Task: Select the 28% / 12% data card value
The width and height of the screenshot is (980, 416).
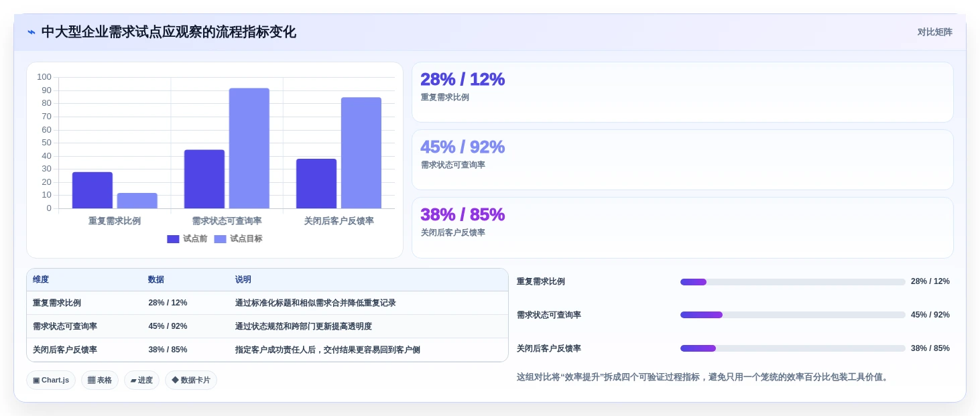Action: point(463,79)
